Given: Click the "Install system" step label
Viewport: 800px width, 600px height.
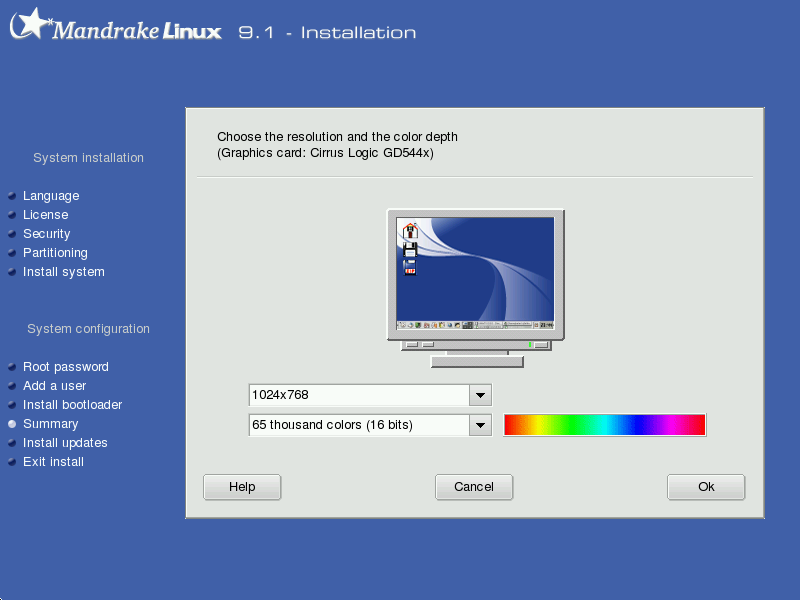Looking at the screenshot, I should coord(64,272).
